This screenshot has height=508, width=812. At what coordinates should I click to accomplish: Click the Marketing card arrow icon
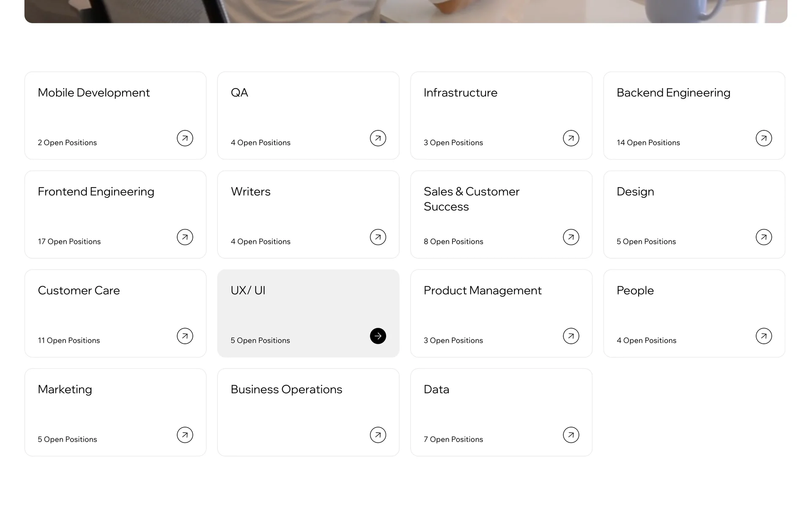pos(185,435)
